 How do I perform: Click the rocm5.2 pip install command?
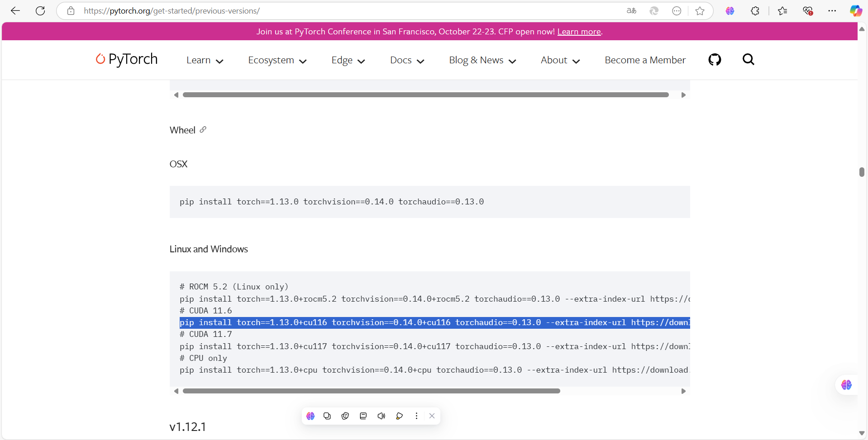tap(435, 299)
